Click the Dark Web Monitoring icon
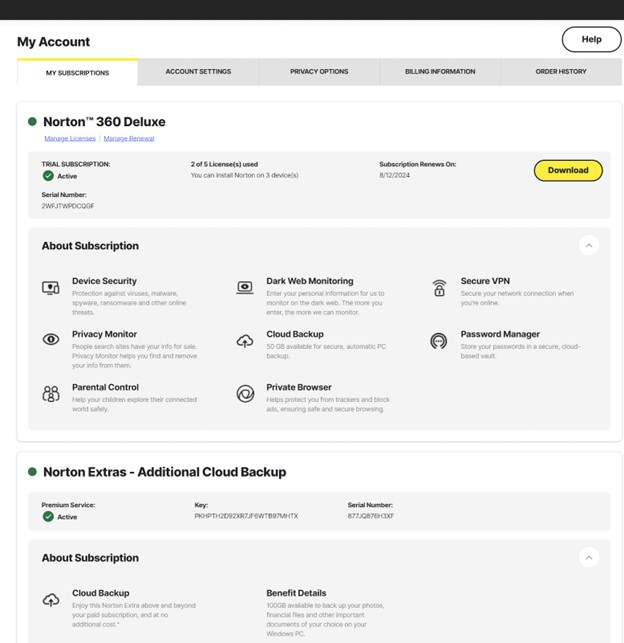 pos(245,287)
